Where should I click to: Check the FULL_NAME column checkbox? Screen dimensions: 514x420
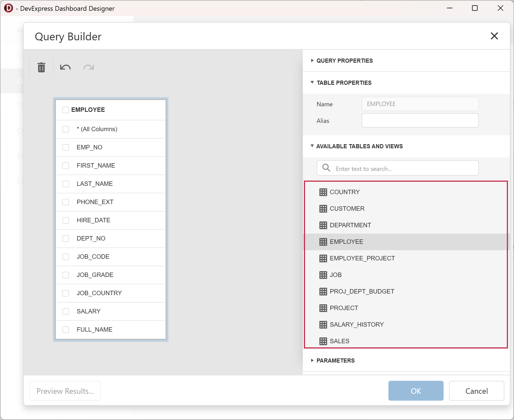point(66,330)
